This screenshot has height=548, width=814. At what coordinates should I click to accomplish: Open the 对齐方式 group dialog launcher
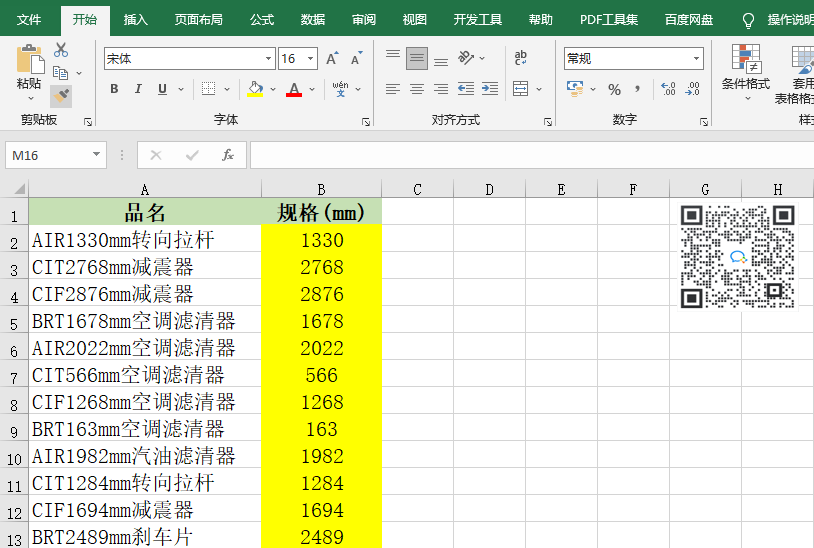click(548, 122)
